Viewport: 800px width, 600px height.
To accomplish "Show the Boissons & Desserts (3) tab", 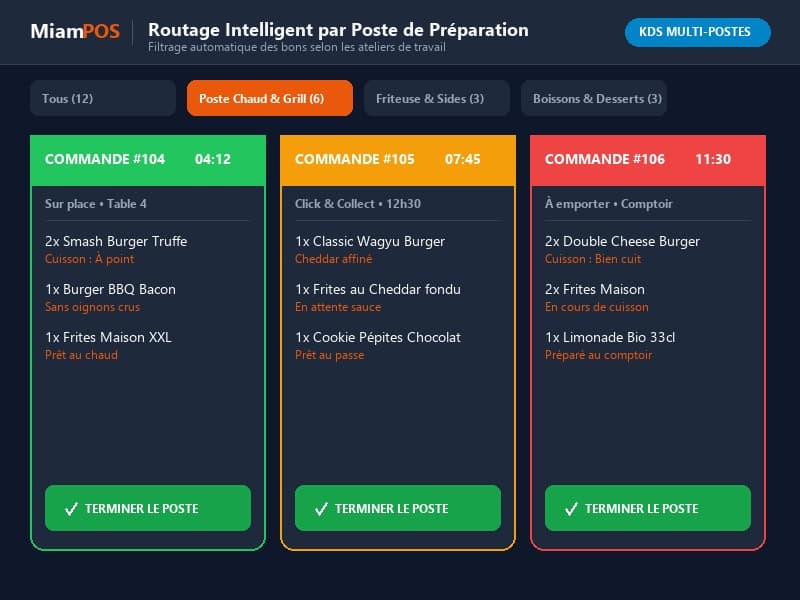I will coord(594,98).
